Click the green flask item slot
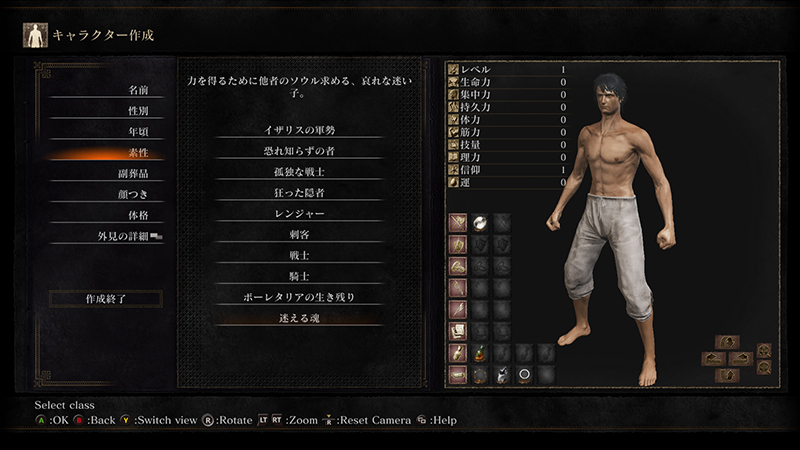This screenshot has height=450, width=800. [x=480, y=353]
